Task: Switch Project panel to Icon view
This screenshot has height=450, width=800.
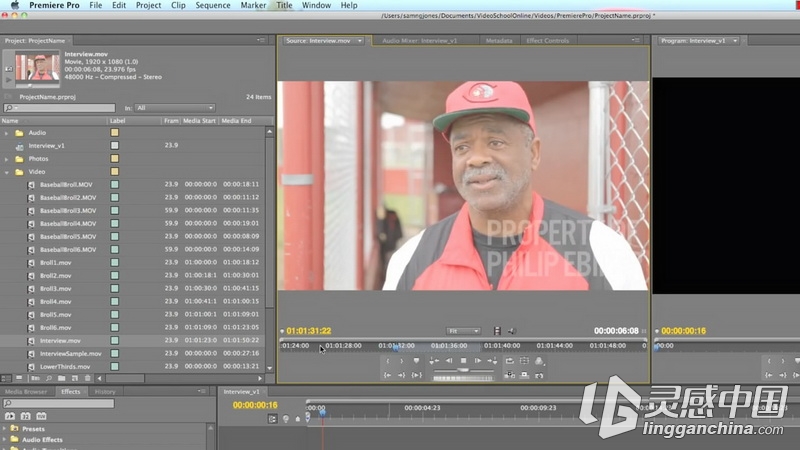Action: pyautogui.click(x=19, y=378)
